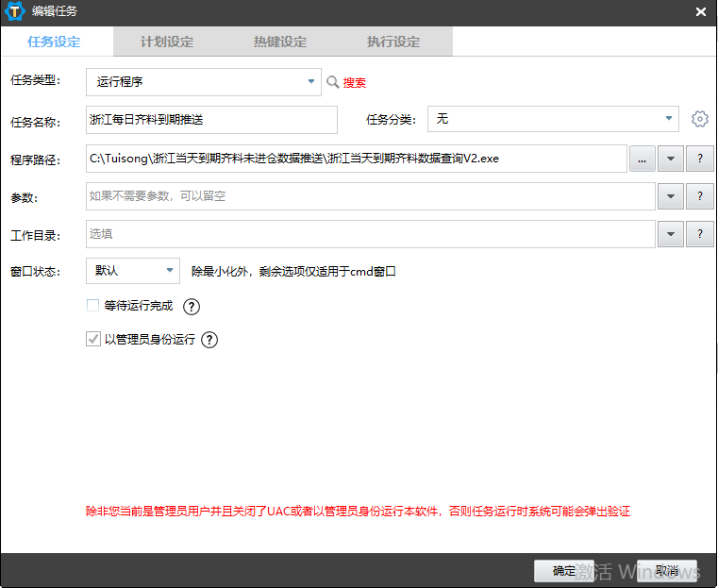Click help button for parameters row
Screen dimensions: 718x588
click(x=699, y=196)
